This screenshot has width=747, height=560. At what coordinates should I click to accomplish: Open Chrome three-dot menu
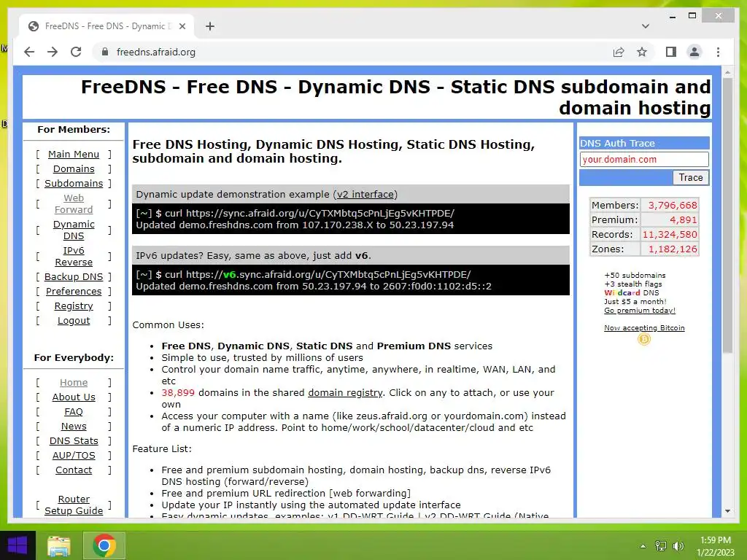[x=718, y=52]
